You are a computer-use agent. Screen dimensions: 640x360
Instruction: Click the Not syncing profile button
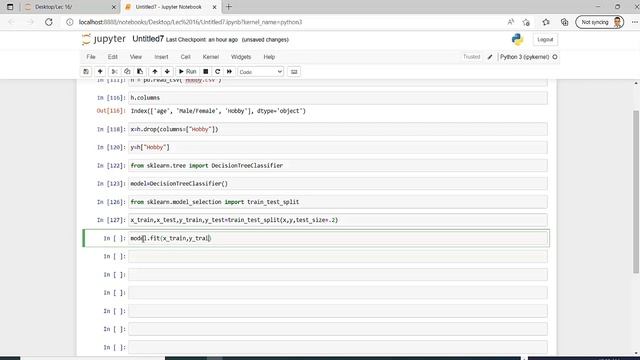pos(600,22)
